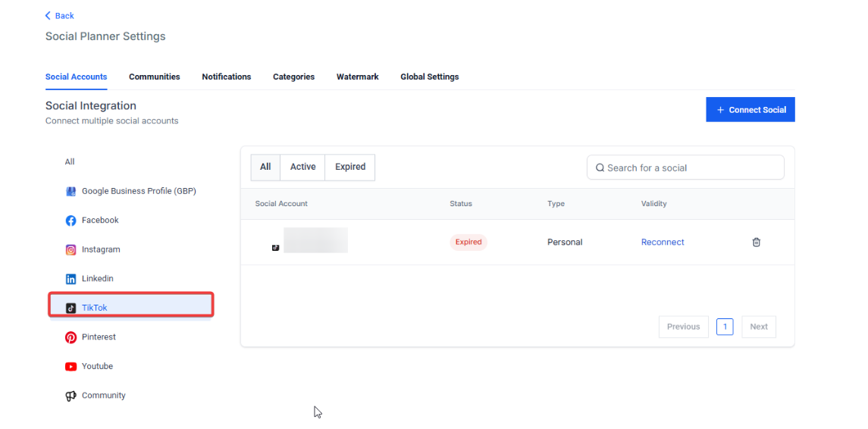Select the Facebook icon in sidebar

coord(71,221)
